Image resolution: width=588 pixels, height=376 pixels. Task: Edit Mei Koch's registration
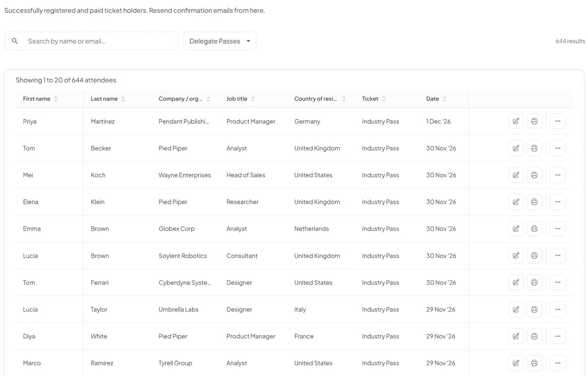516,175
